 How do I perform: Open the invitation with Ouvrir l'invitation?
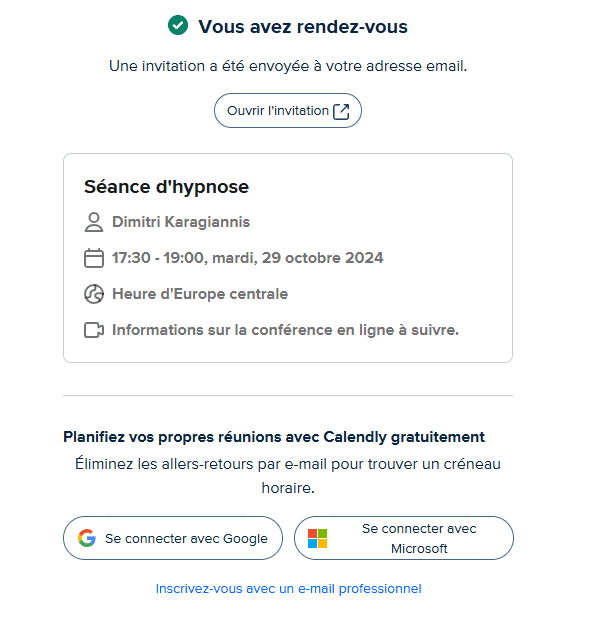click(288, 111)
